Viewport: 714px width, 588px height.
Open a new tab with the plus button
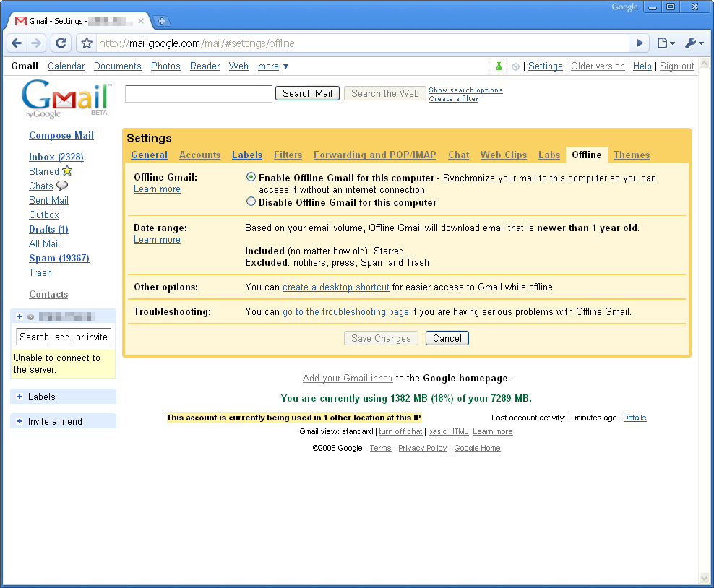[x=161, y=21]
